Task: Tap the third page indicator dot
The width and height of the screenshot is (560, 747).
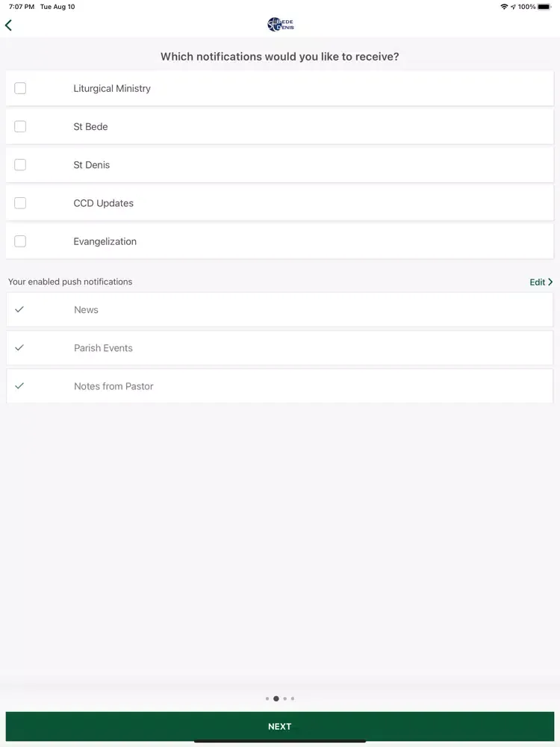Action: (285, 698)
